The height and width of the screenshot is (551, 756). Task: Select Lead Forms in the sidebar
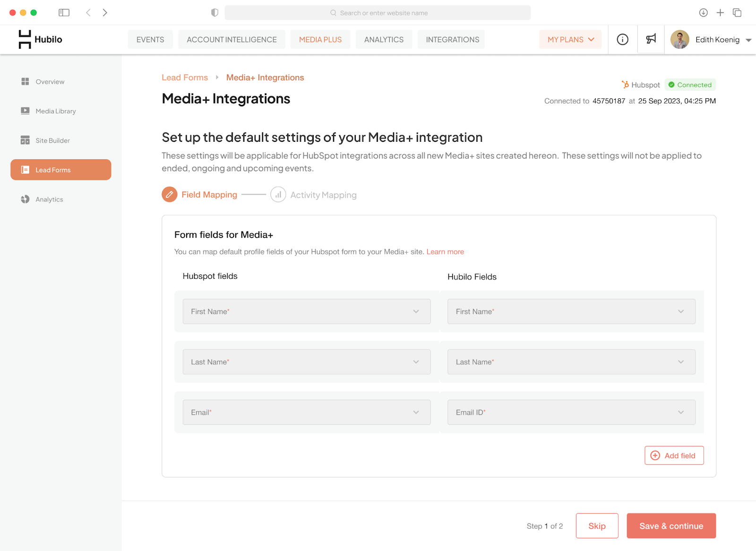coord(61,170)
